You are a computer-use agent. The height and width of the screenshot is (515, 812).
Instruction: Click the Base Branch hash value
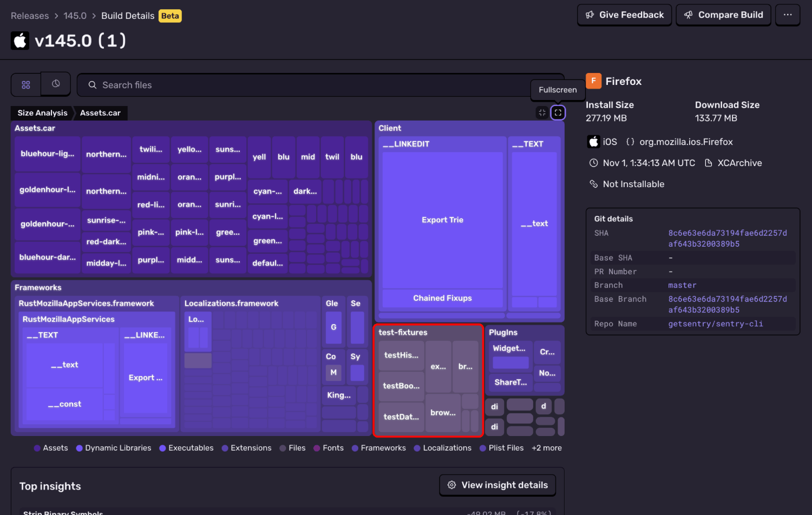728,305
